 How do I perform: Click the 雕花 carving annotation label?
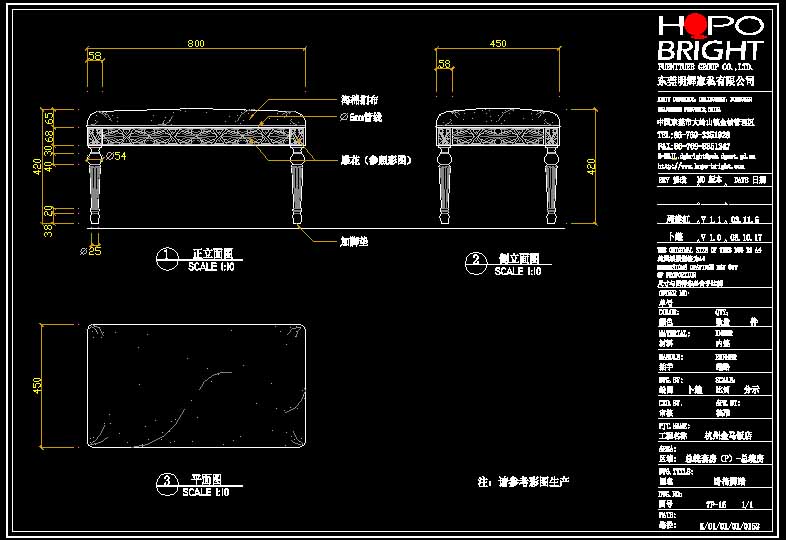pyautogui.click(x=376, y=160)
